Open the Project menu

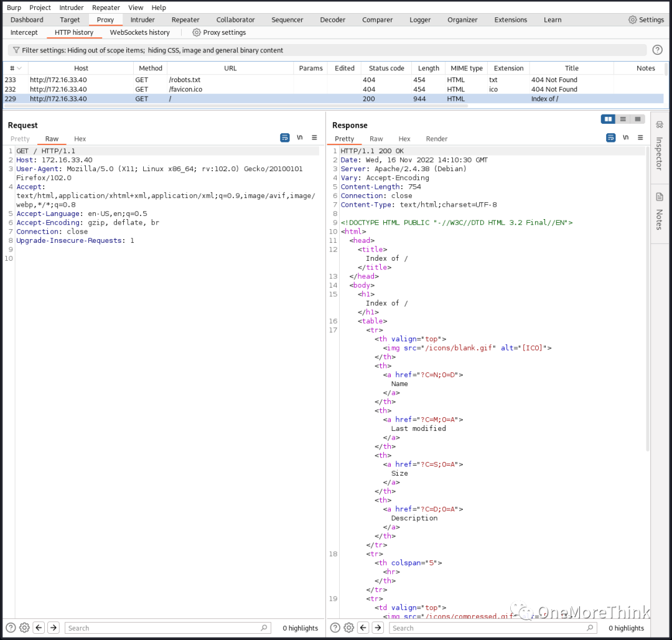[40, 7]
